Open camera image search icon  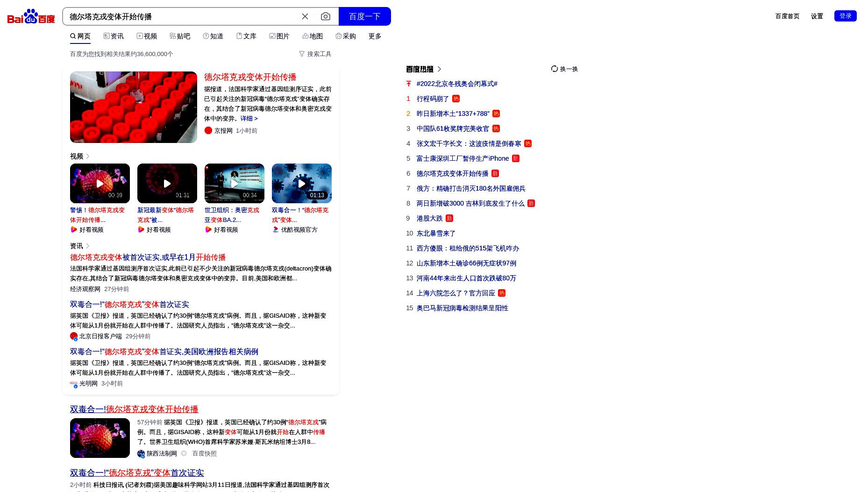[x=326, y=16]
